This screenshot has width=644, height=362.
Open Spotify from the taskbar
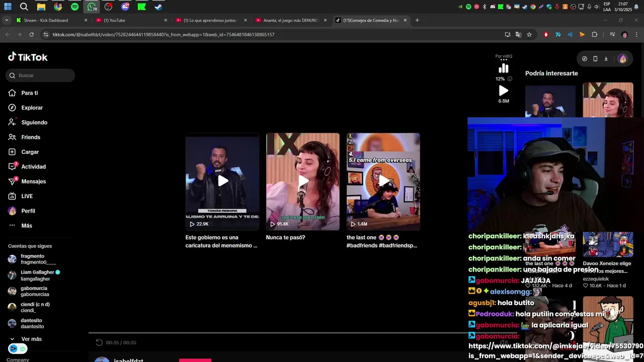74,7
